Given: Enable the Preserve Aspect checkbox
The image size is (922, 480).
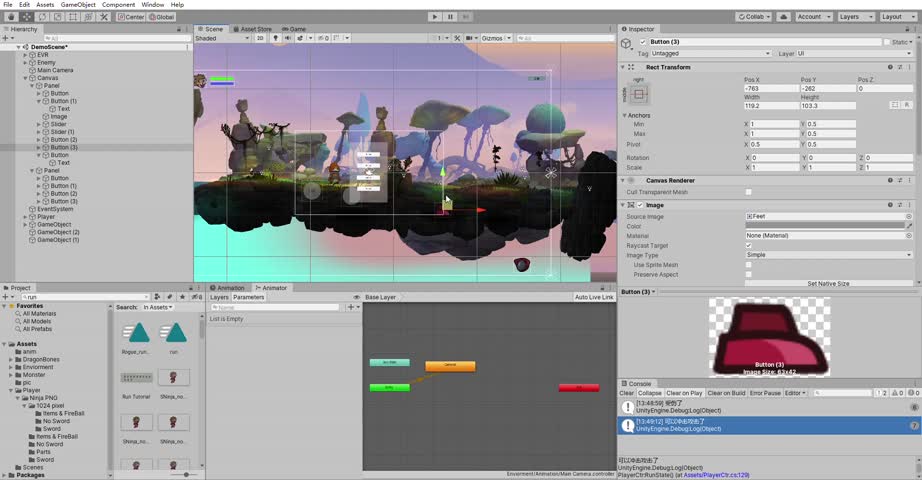Looking at the screenshot, I should [749, 274].
